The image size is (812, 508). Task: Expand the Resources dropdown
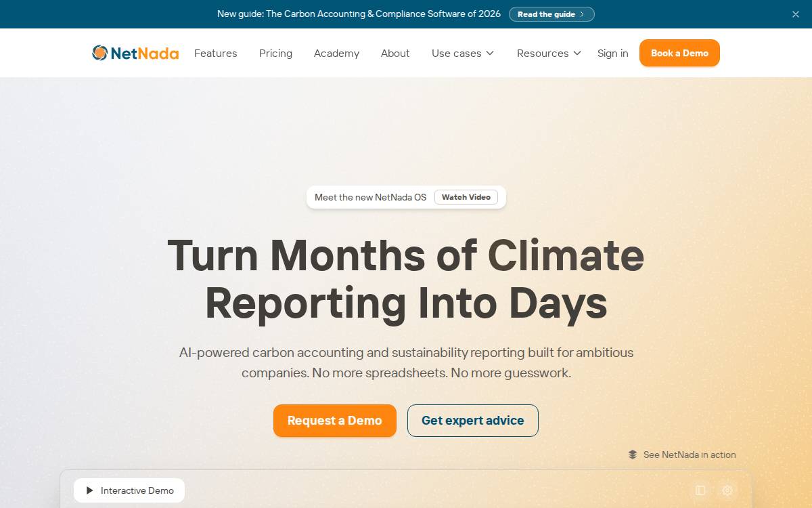click(x=549, y=53)
